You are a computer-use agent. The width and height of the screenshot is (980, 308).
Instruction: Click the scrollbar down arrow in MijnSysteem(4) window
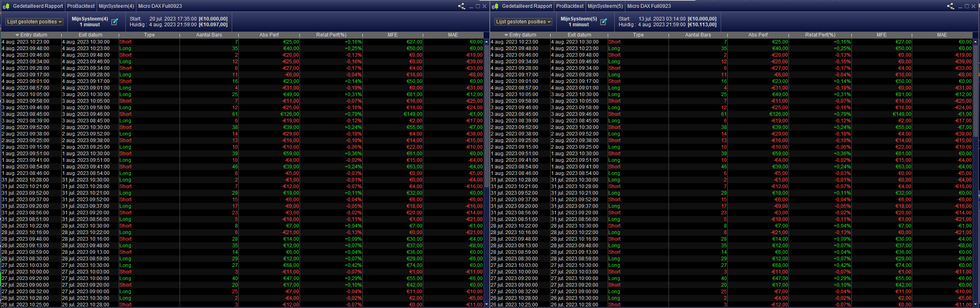(487, 304)
